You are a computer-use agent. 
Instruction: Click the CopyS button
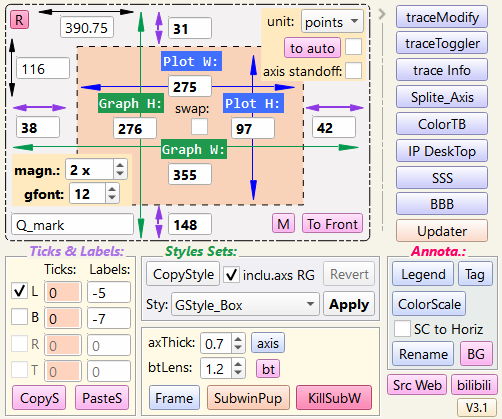pos(39,398)
